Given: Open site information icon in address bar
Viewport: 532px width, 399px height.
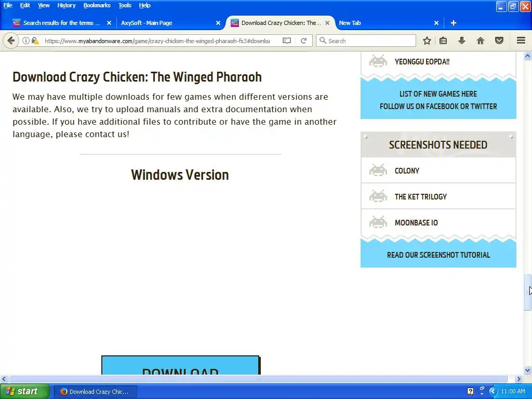Looking at the screenshot, I should click(x=25, y=41).
